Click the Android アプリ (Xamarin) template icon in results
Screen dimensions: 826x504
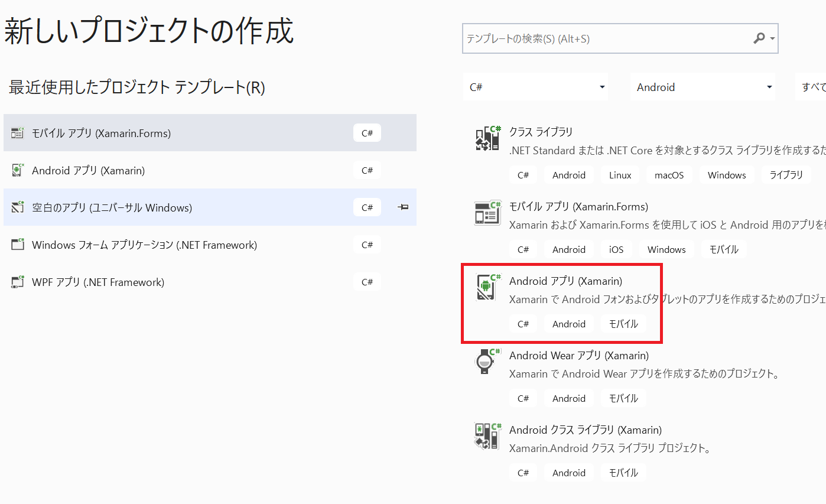[488, 287]
